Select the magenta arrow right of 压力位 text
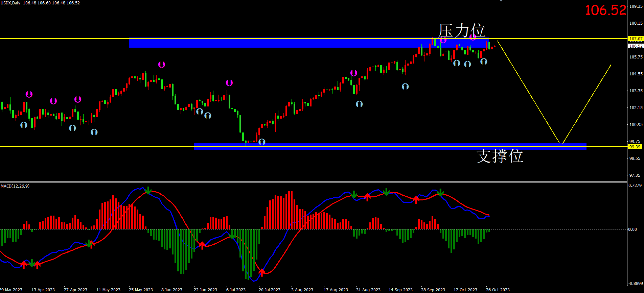The height and width of the screenshot is (293, 644). click(x=473, y=37)
